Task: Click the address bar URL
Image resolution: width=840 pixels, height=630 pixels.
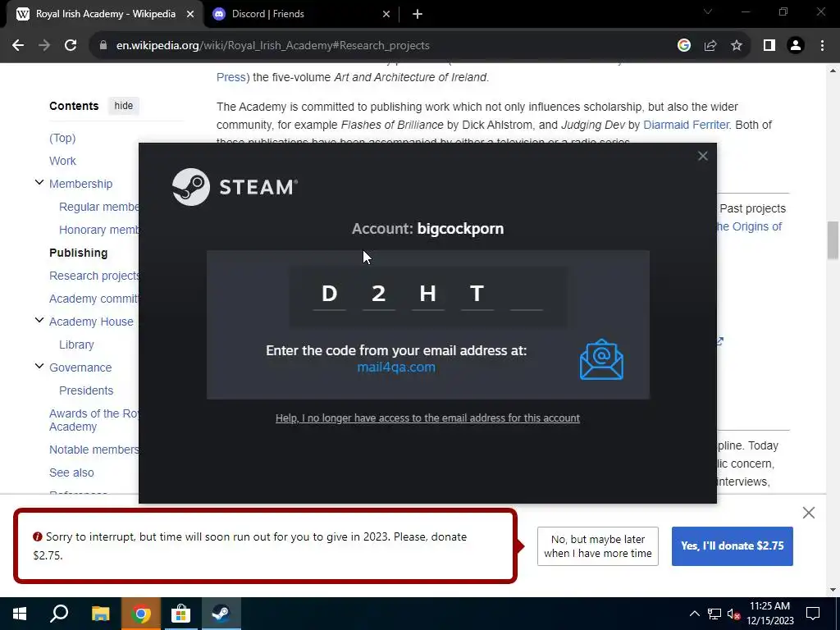Action: click(x=272, y=46)
